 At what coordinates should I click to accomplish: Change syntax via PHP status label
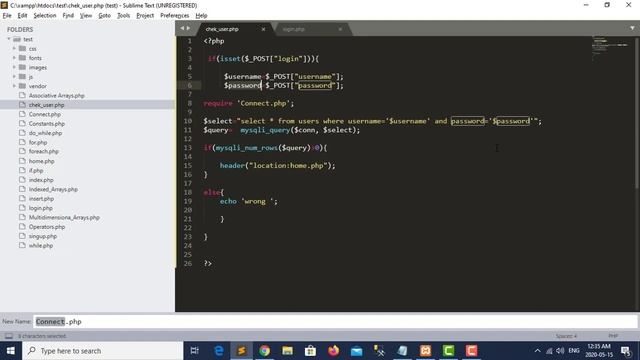[613, 336]
